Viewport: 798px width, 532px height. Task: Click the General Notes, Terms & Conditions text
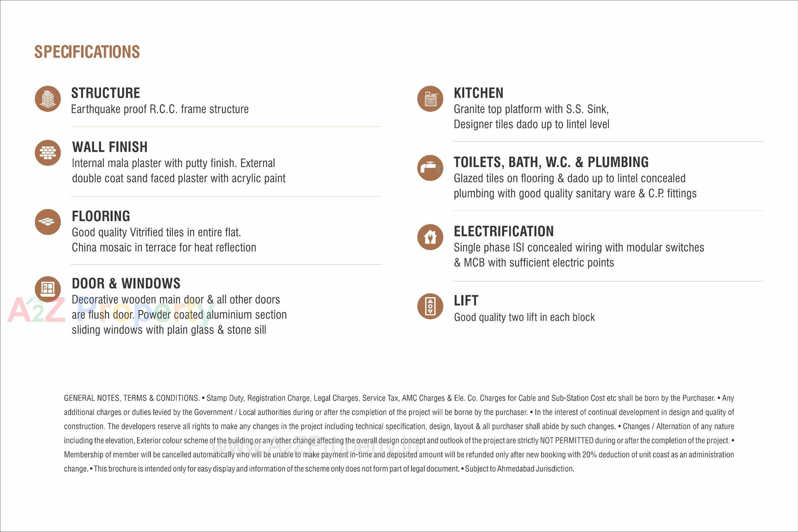point(131,398)
